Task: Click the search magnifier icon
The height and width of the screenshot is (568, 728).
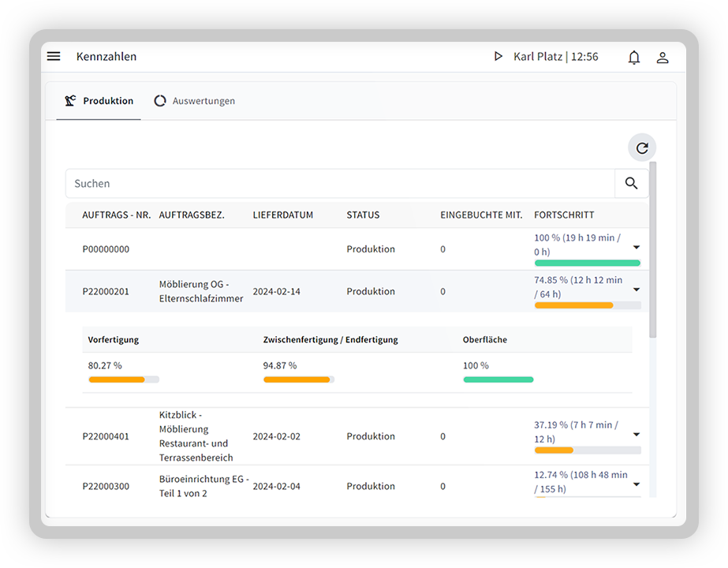Action: click(631, 183)
